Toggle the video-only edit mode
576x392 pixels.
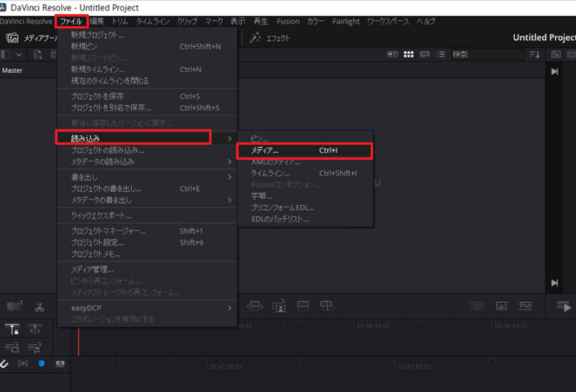tap(12, 347)
